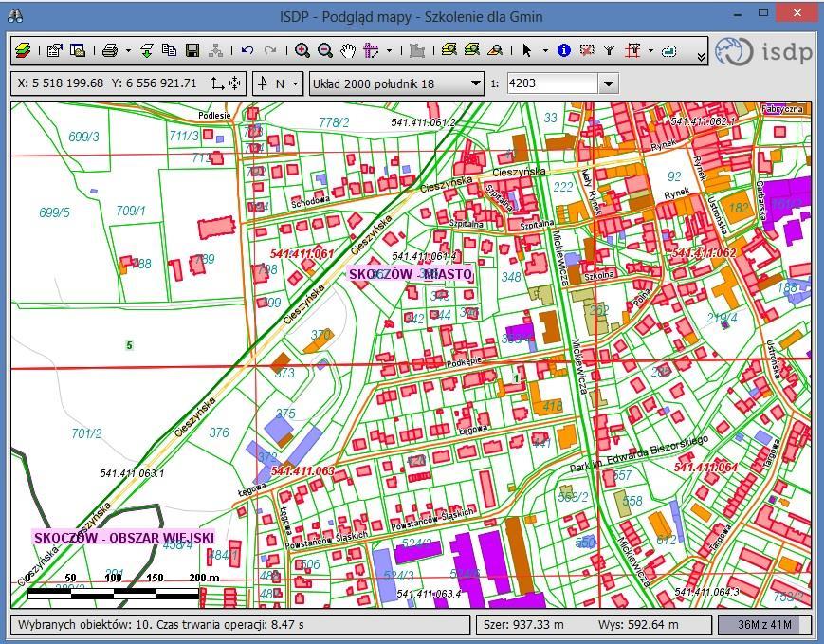Click parcel number 701/2 on the map
Image resolution: width=824 pixels, height=644 pixels.
pos(86,433)
